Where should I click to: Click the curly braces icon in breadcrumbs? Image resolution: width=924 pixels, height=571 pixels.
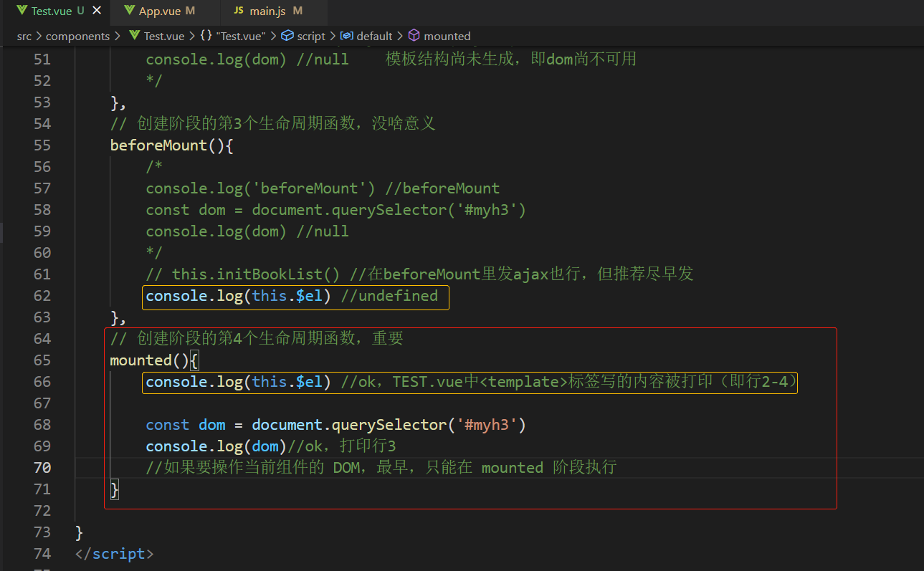206,36
